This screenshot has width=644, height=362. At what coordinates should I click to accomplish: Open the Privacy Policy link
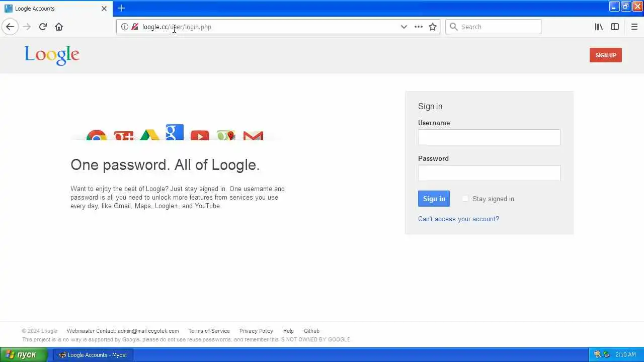(x=256, y=331)
